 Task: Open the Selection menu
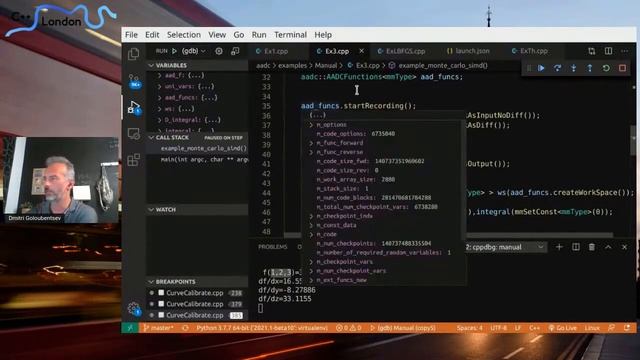coord(184,35)
